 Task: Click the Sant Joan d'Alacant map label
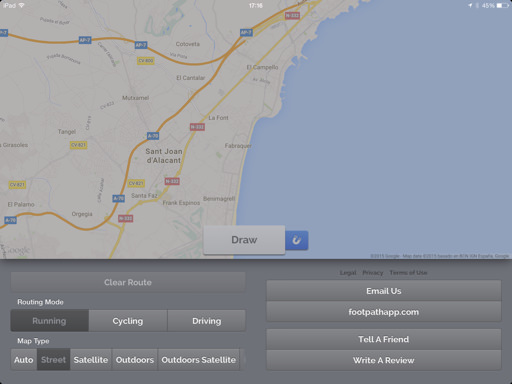click(x=164, y=156)
